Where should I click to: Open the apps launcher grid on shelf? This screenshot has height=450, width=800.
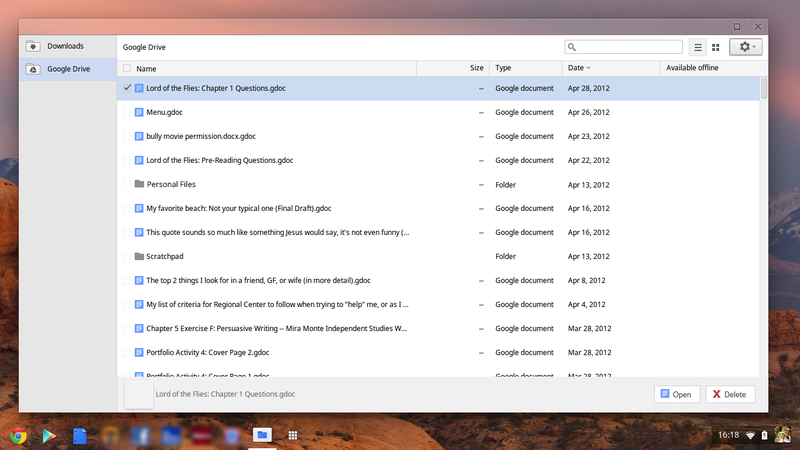[292, 435]
